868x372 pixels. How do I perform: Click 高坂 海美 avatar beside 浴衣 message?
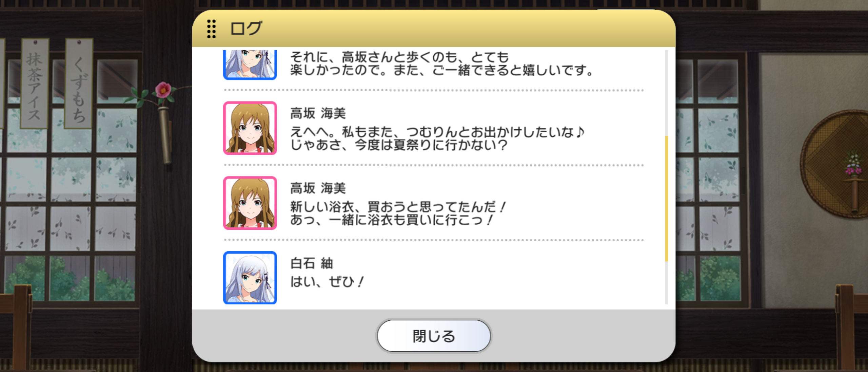[x=250, y=203]
